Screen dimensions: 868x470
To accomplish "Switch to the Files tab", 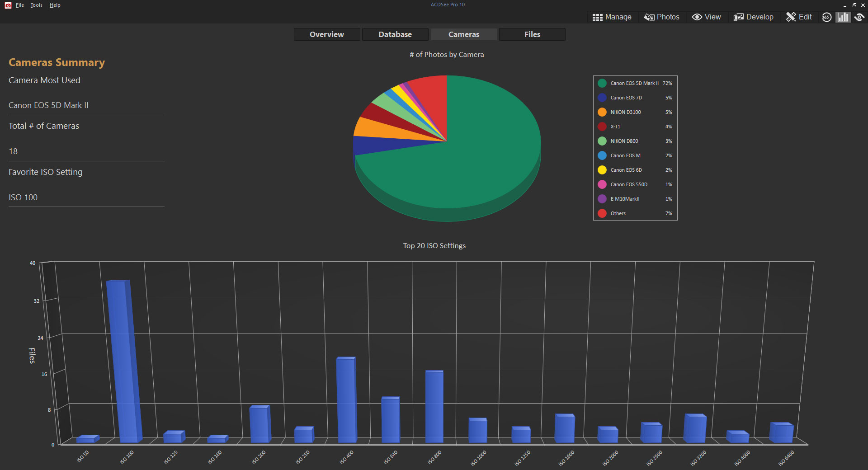I will click(532, 34).
